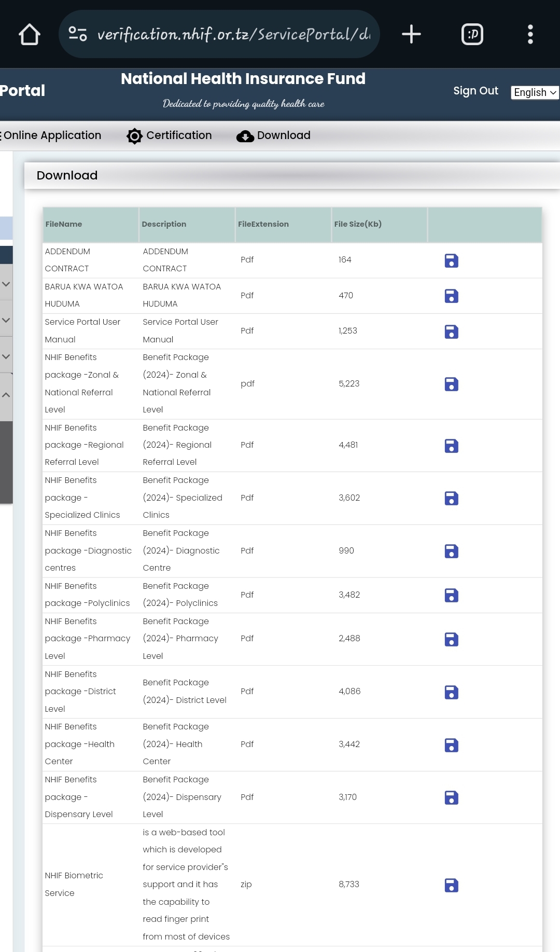Select the 8,733 file size cell
This screenshot has height=952, width=560.
(x=349, y=884)
